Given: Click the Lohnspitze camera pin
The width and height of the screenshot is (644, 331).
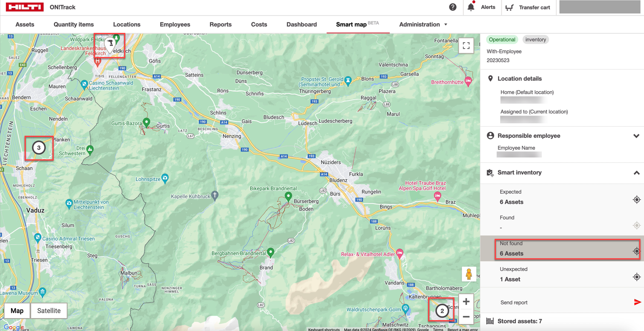Looking at the screenshot, I should tap(165, 178).
